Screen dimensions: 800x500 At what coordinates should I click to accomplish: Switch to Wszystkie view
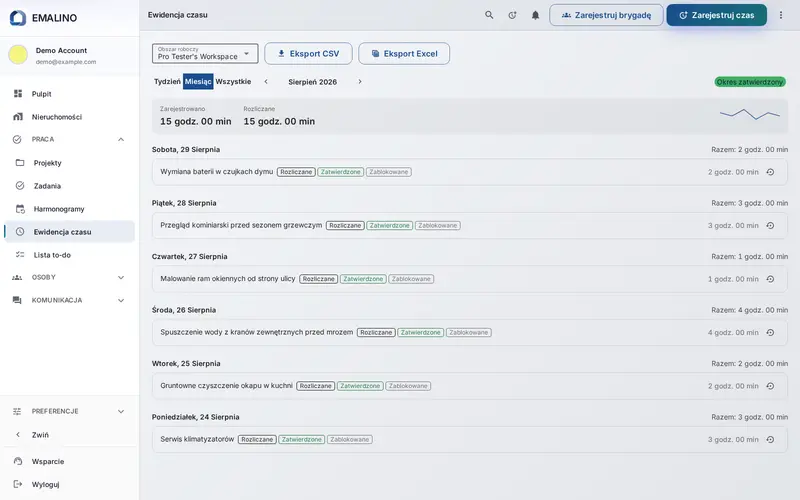click(233, 82)
